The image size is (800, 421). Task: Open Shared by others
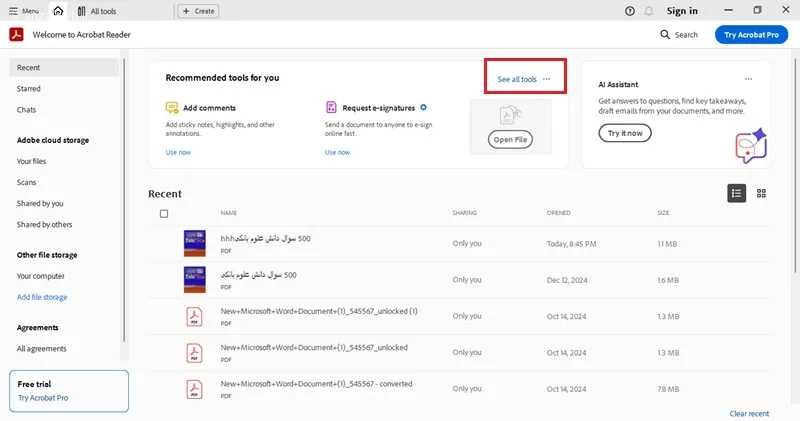(x=44, y=224)
